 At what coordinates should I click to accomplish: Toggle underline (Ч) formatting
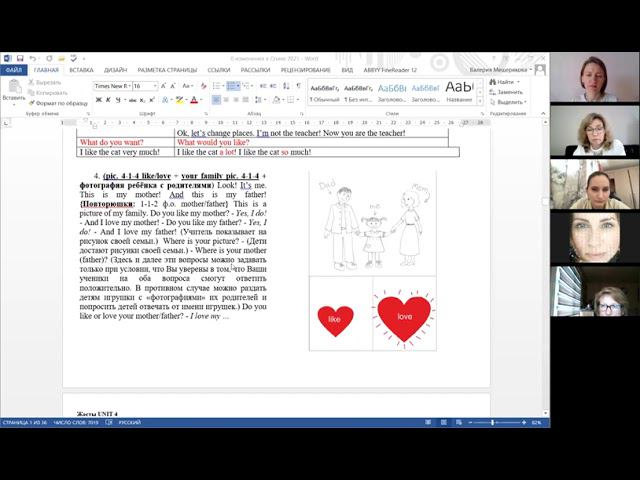click(118, 100)
